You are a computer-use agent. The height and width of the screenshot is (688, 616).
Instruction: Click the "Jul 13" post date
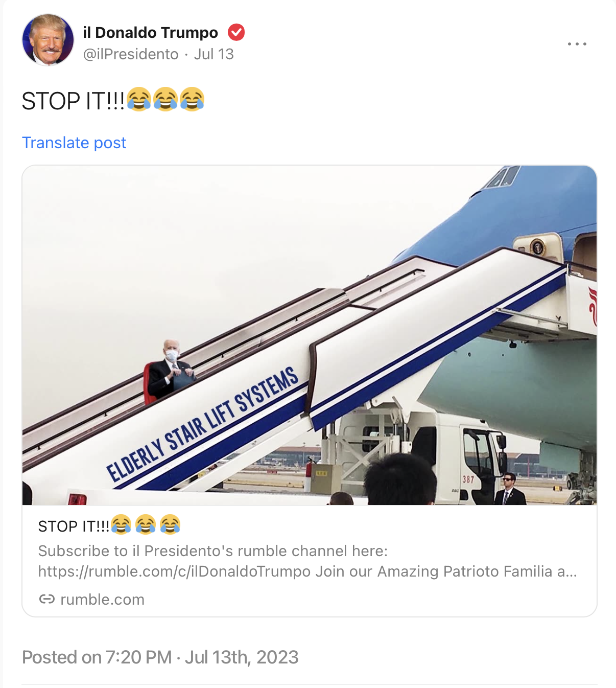click(214, 54)
